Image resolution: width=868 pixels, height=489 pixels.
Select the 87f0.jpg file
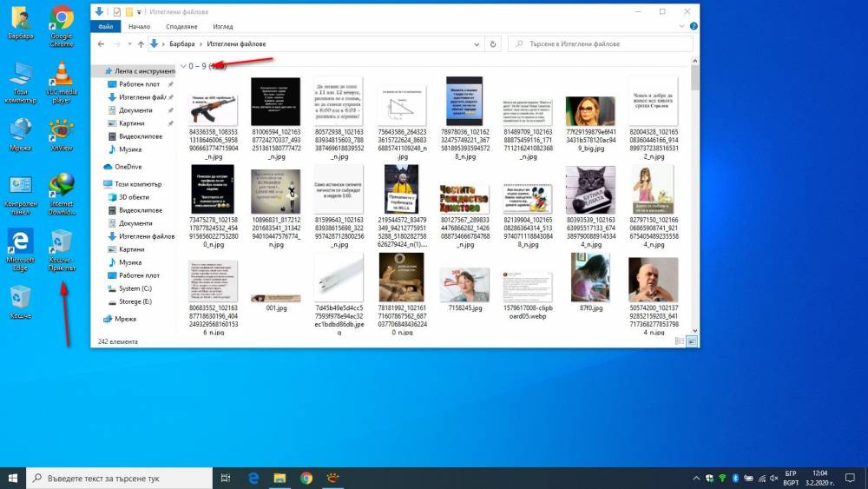coord(590,282)
